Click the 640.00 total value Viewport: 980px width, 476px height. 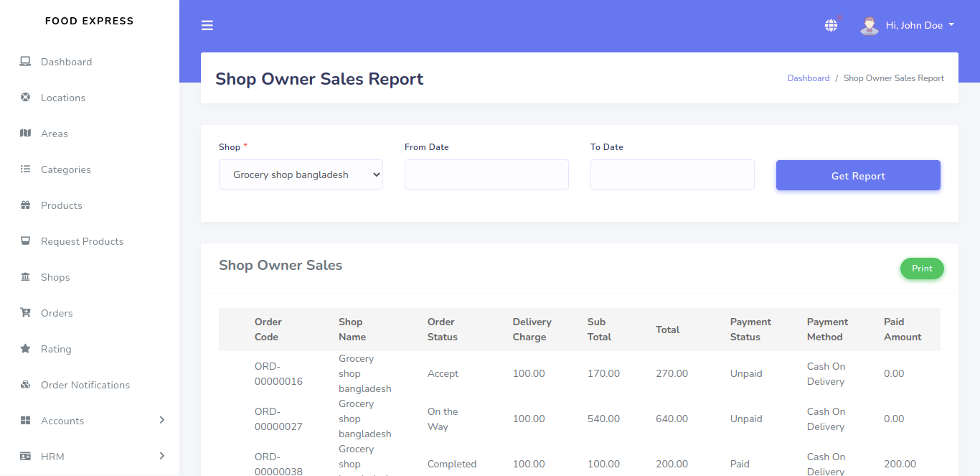pos(672,419)
